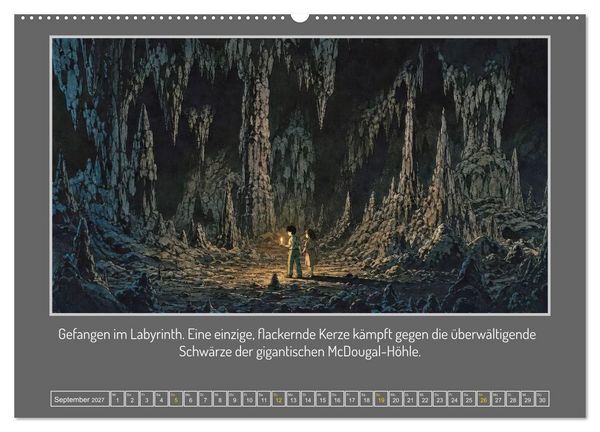Select the highlighted day 5 cell
This screenshot has width=600, height=432.
176,399
